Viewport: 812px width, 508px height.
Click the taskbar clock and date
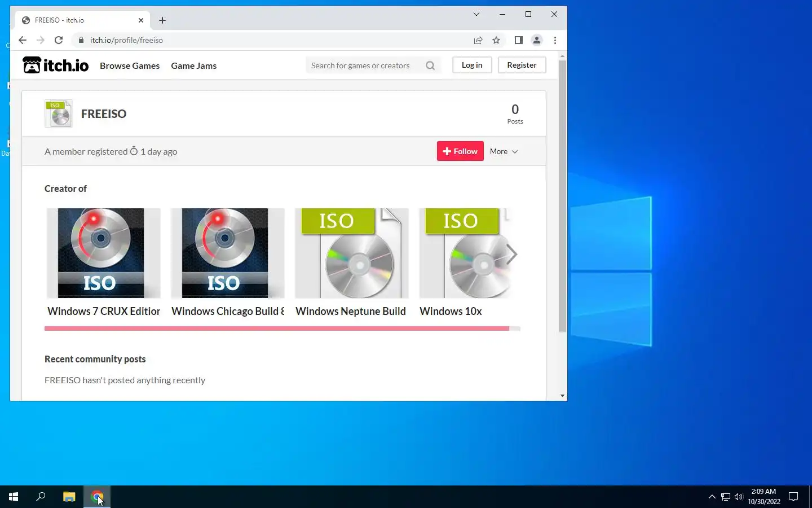pos(764,497)
